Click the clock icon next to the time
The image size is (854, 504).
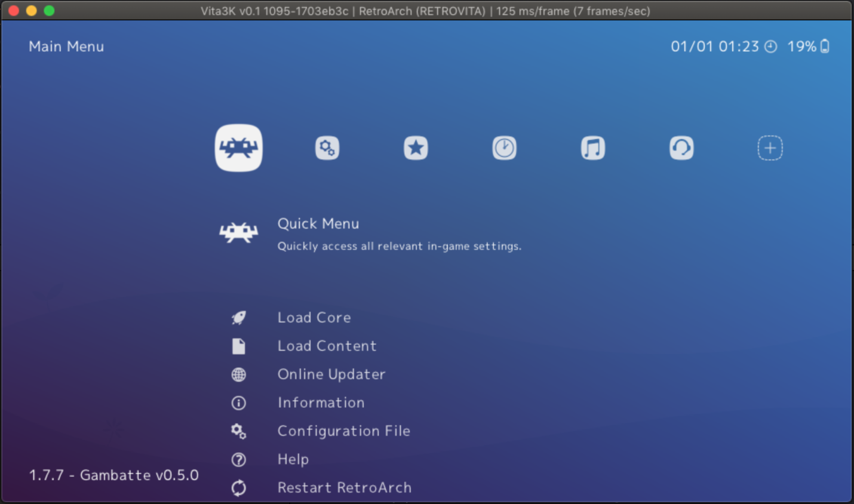(771, 47)
